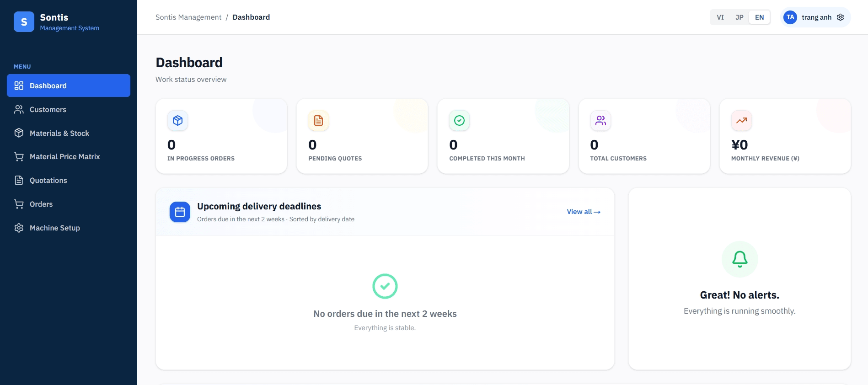868x385 pixels.
Task: Select the EN language option
Action: pyautogui.click(x=760, y=17)
